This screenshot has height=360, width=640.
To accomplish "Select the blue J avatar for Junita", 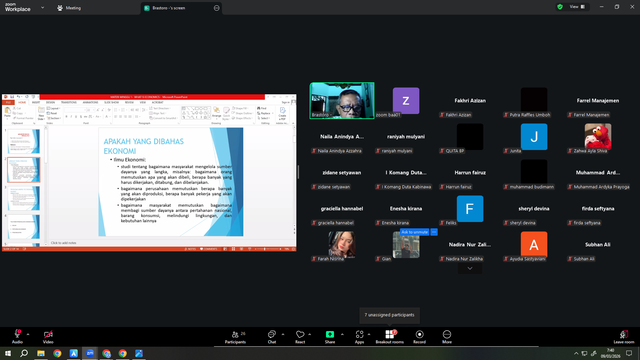I will (x=534, y=137).
